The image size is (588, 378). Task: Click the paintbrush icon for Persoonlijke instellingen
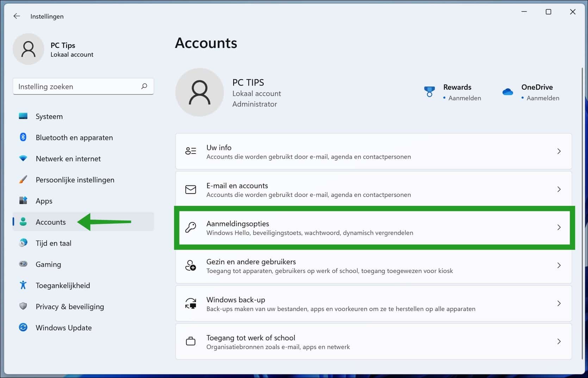23,180
